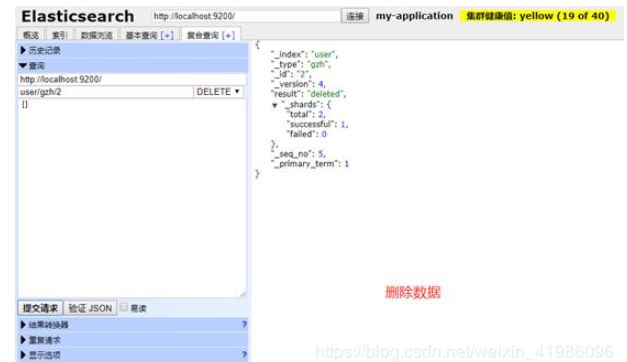
Task: Click the my-application cluster name
Action: coord(414,16)
